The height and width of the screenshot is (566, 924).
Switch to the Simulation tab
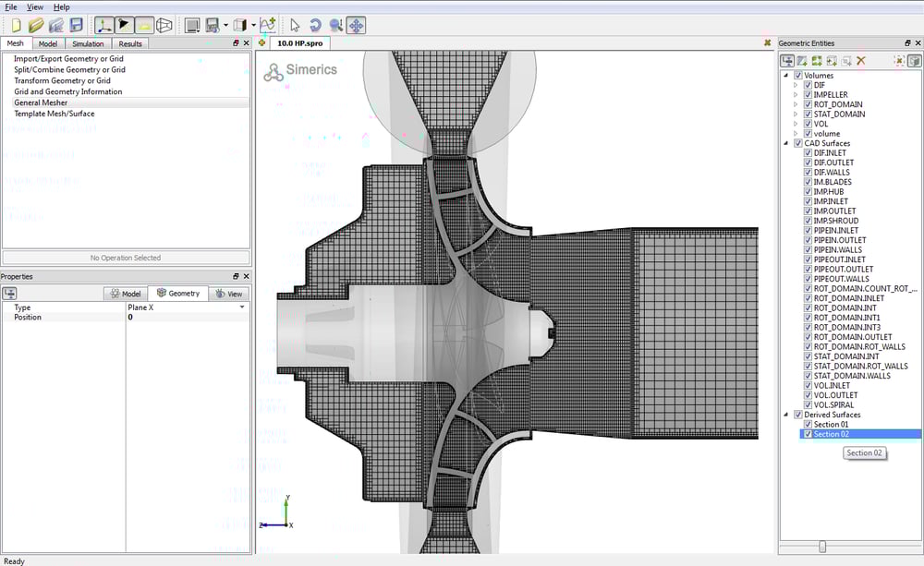tap(88, 43)
